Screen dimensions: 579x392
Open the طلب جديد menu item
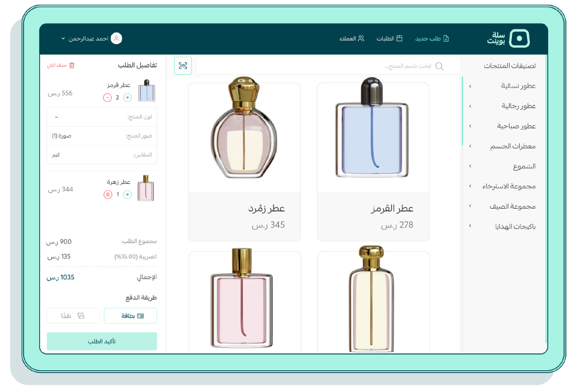click(x=432, y=39)
